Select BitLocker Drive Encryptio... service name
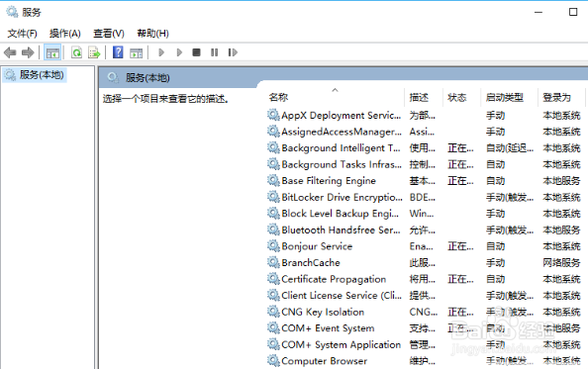Image resolution: width=588 pixels, height=369 pixels. coord(342,198)
